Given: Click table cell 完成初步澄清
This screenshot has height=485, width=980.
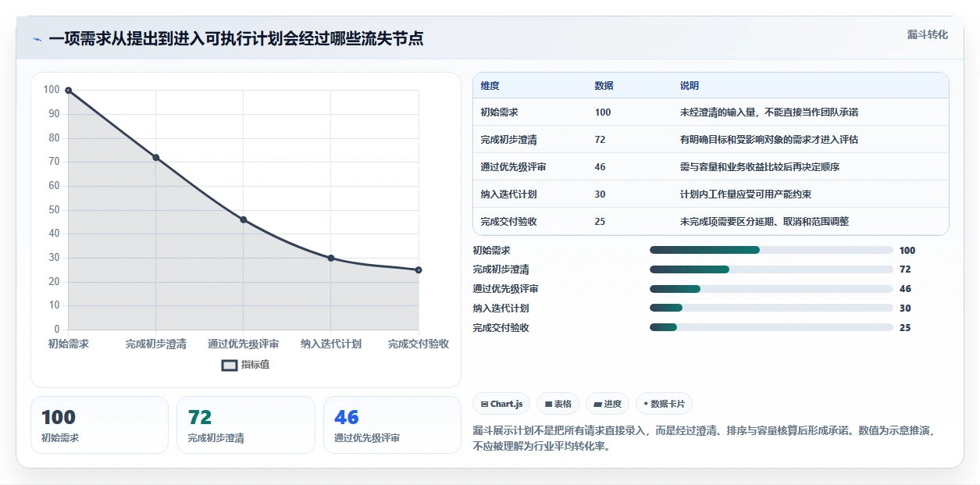Looking at the screenshot, I should coord(509,140).
